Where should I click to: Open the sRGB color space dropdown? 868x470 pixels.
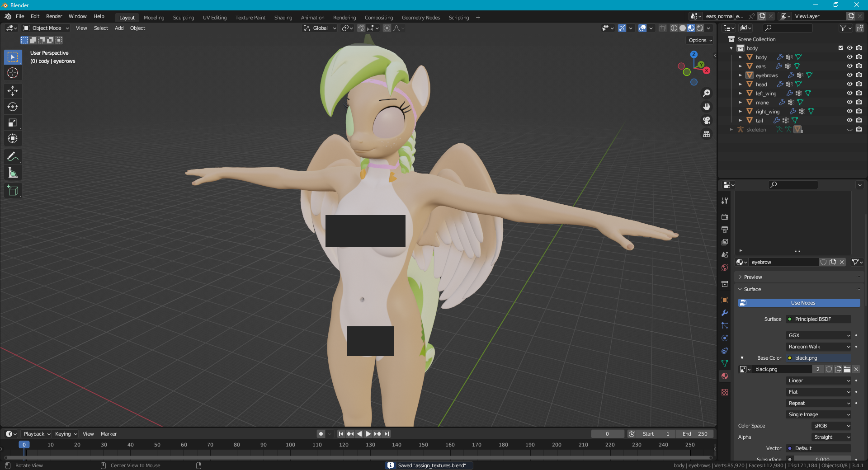pos(831,426)
